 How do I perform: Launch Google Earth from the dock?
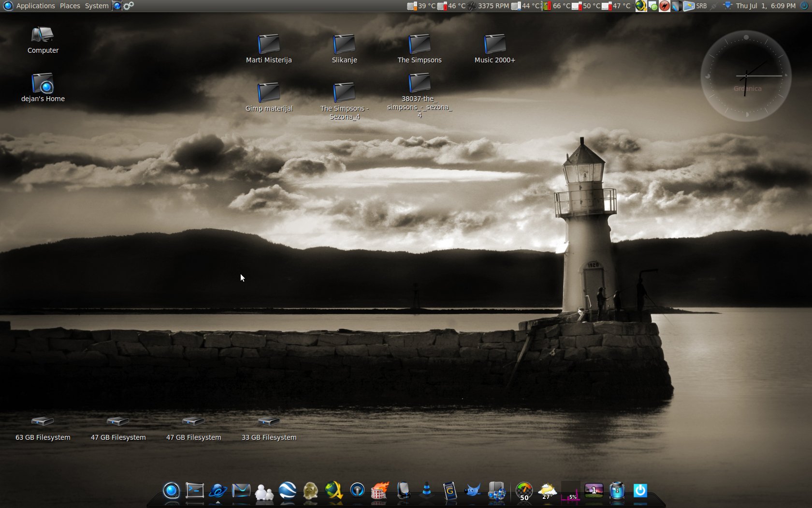[288, 491]
